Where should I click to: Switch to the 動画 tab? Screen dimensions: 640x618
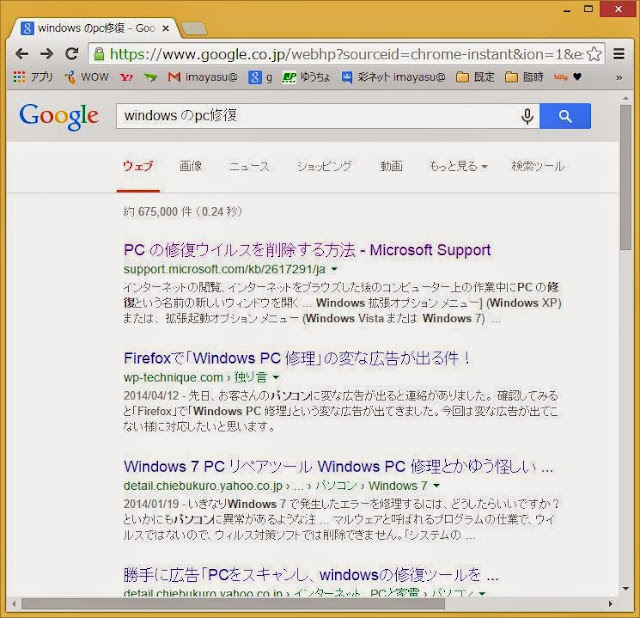click(391, 166)
